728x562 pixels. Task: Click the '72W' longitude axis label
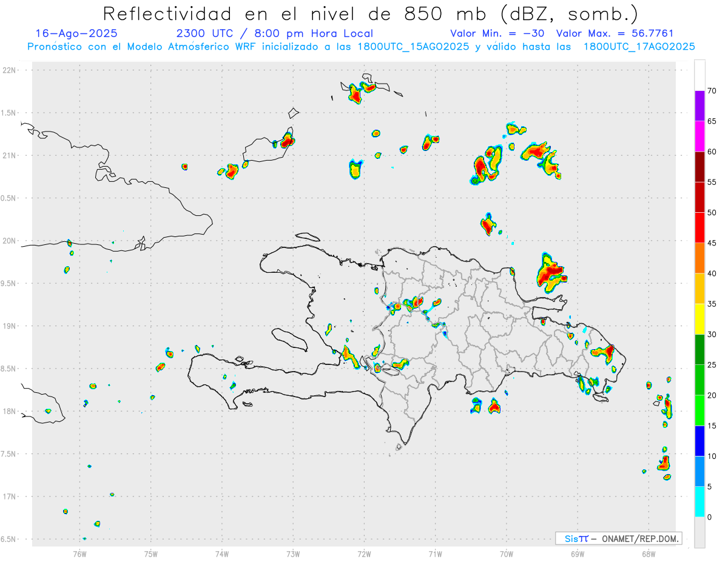364,554
